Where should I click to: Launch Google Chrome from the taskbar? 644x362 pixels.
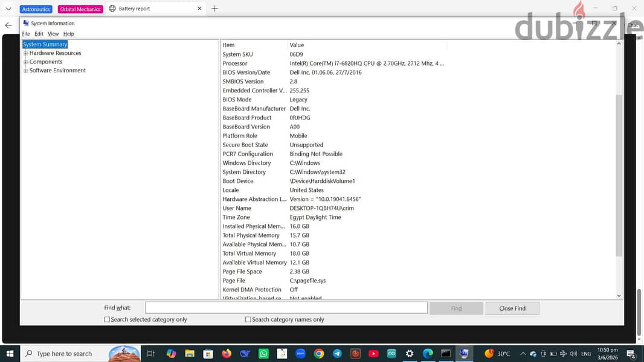[x=319, y=354]
